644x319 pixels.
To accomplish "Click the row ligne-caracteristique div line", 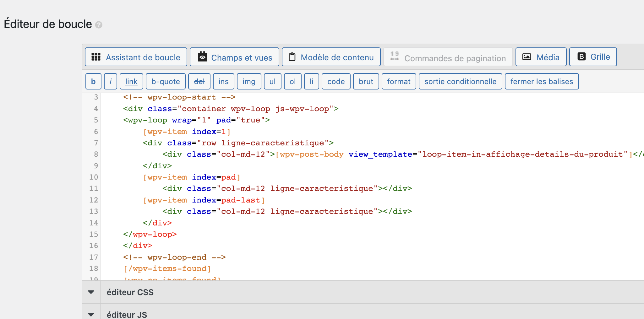I will tap(238, 143).
